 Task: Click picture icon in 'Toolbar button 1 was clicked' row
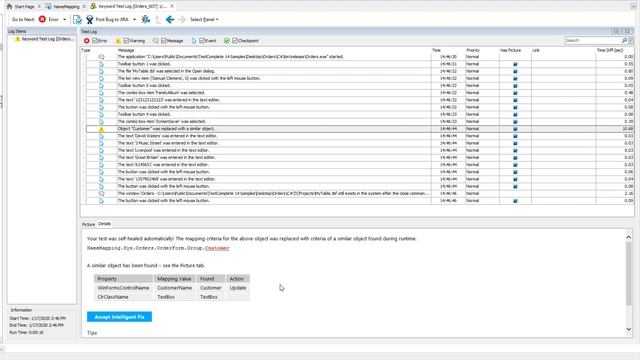click(x=515, y=64)
